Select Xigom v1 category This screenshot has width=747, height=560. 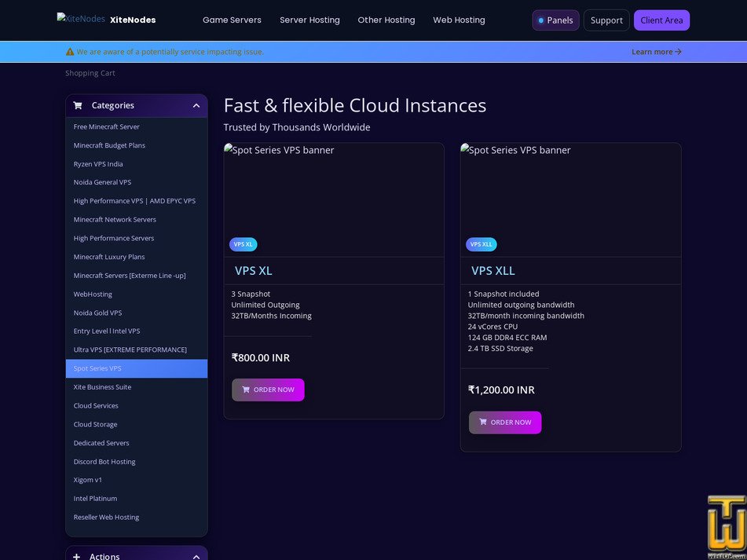click(136, 480)
